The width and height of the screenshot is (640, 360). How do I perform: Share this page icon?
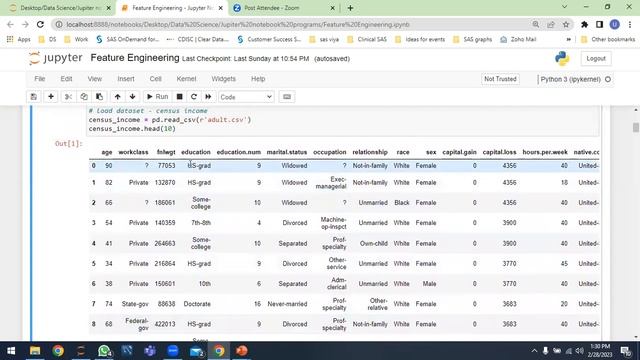tap(551, 24)
